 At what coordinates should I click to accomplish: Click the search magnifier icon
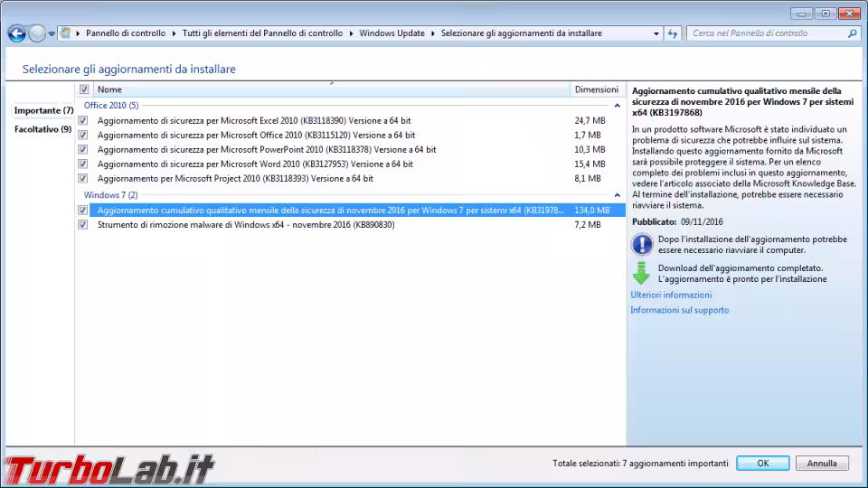point(852,33)
